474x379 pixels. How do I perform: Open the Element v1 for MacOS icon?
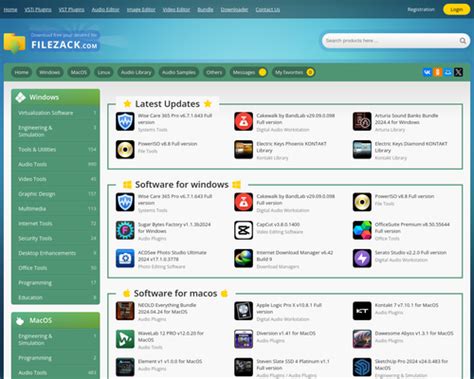pyautogui.click(x=125, y=367)
